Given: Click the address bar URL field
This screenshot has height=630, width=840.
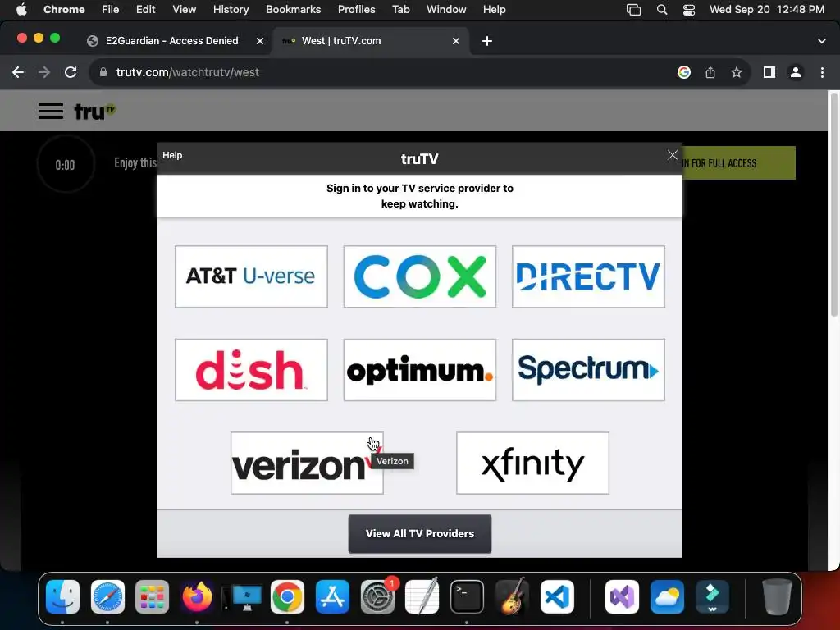Looking at the screenshot, I should tap(188, 72).
